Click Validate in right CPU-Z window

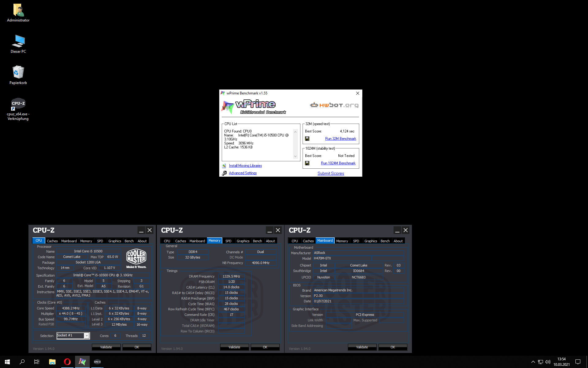click(362, 347)
